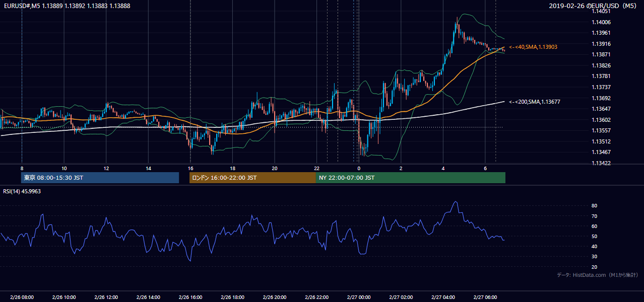Viewport: 644px width, 302px height.
Task: Click price level 1.13647 on the axis
Action: coord(601,109)
